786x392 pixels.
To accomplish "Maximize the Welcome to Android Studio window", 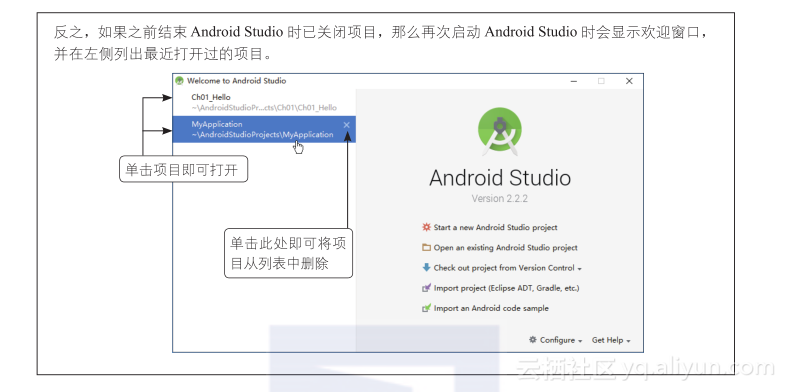I will (x=601, y=81).
